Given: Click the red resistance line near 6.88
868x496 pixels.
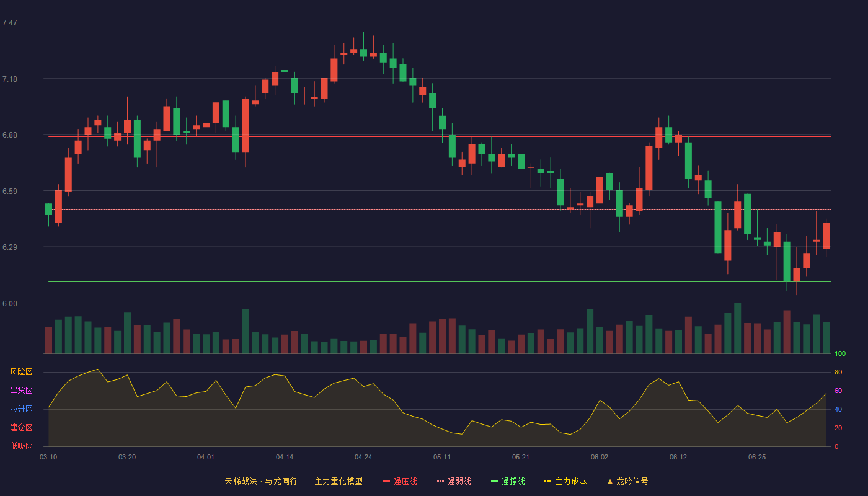Looking at the screenshot, I should tap(440, 137).
